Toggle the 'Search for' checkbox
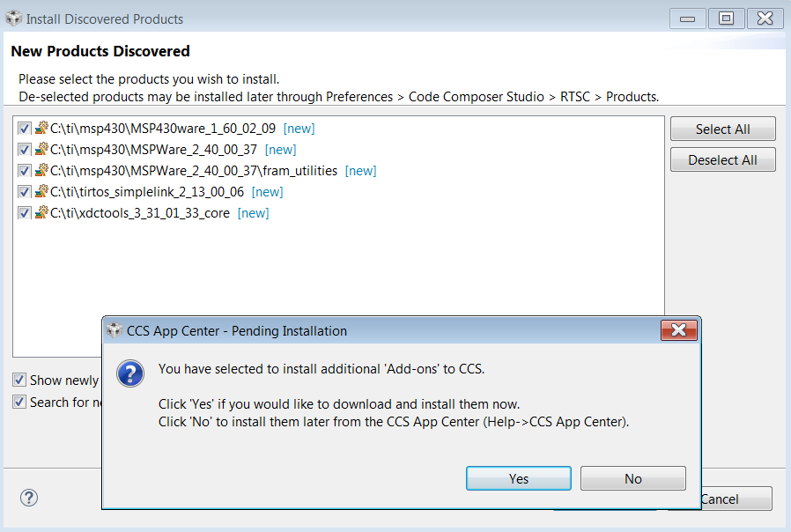 pyautogui.click(x=19, y=402)
